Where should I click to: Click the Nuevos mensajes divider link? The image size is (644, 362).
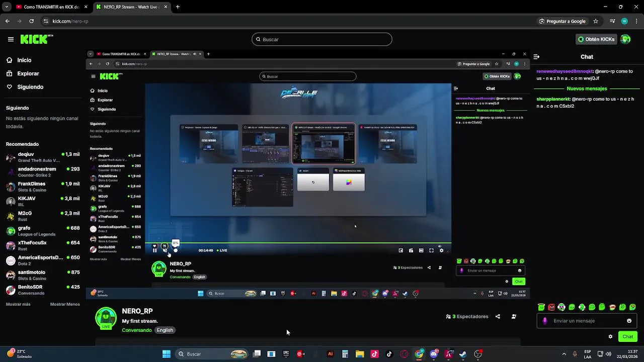(587, 88)
